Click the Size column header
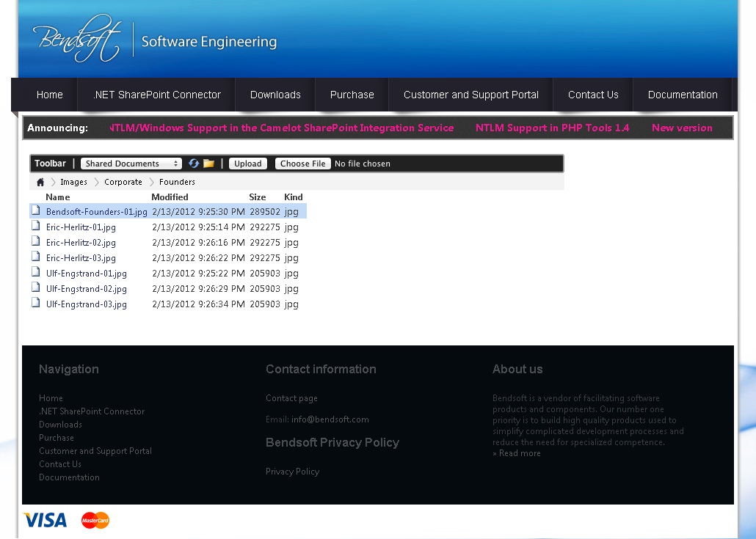 click(258, 197)
